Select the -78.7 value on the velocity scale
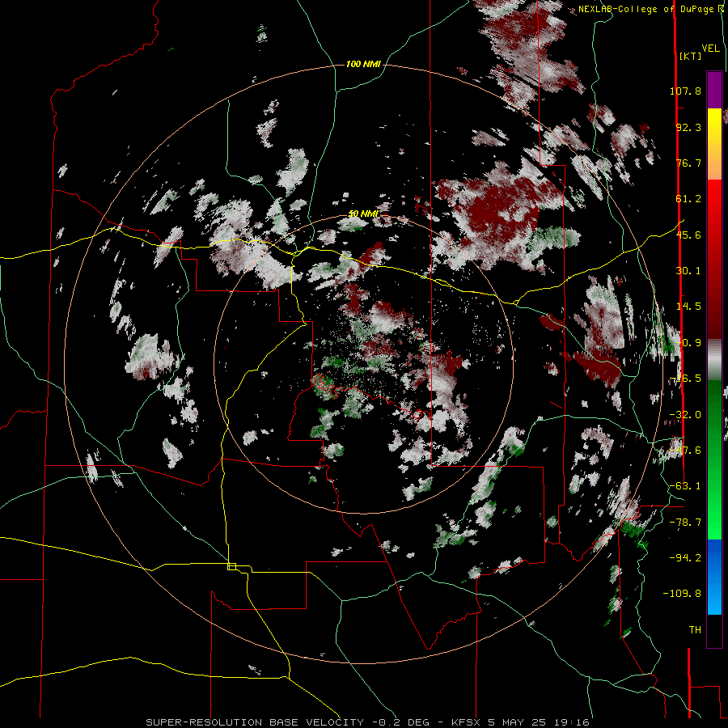Viewport: 728px width, 728px height. click(685, 523)
